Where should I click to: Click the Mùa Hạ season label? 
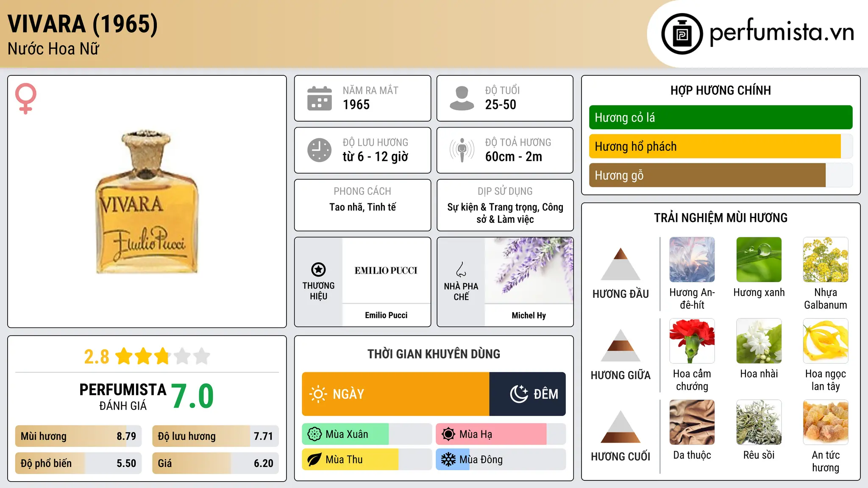476,434
